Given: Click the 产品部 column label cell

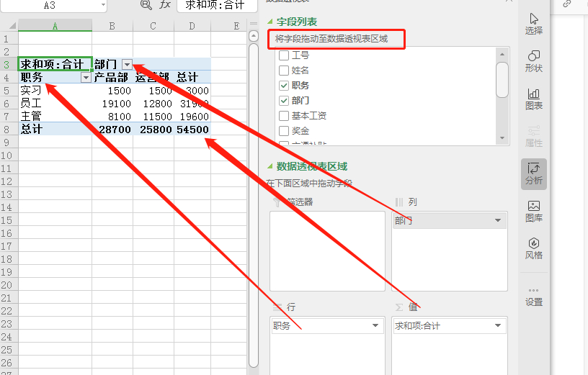Looking at the screenshot, I should pyautogui.click(x=112, y=78).
